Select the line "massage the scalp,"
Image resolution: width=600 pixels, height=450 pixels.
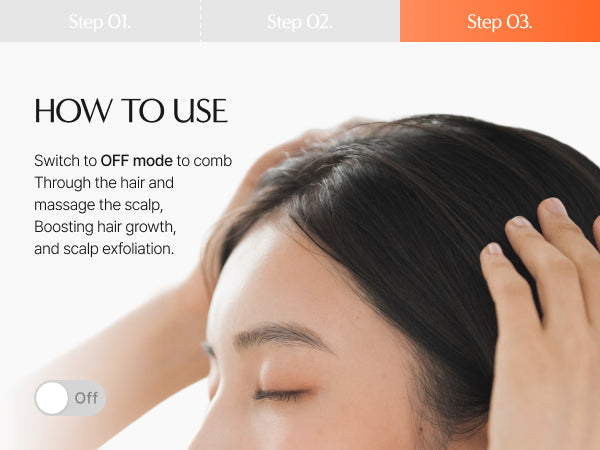(99, 205)
